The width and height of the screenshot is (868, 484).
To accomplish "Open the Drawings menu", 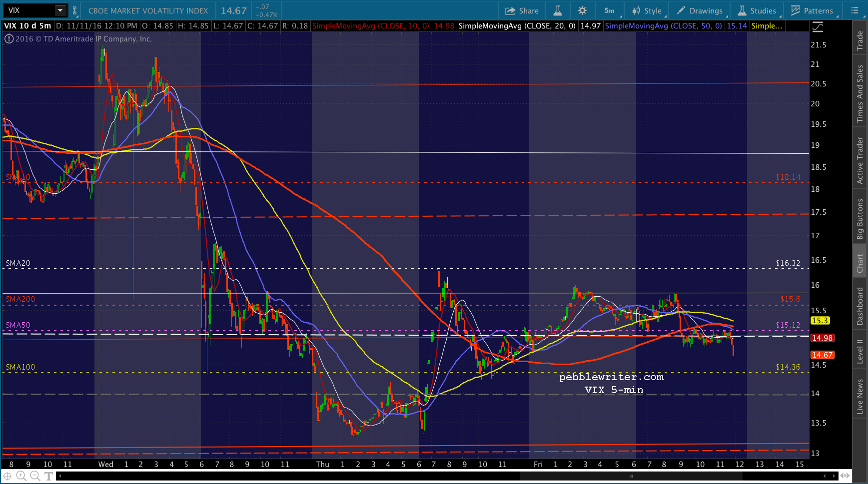I will (700, 10).
